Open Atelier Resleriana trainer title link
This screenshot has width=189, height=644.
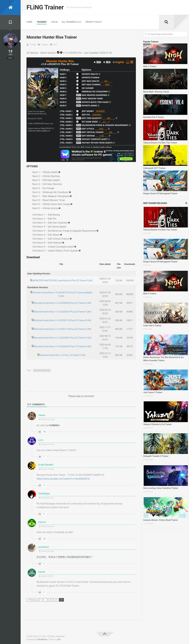coord(164,359)
